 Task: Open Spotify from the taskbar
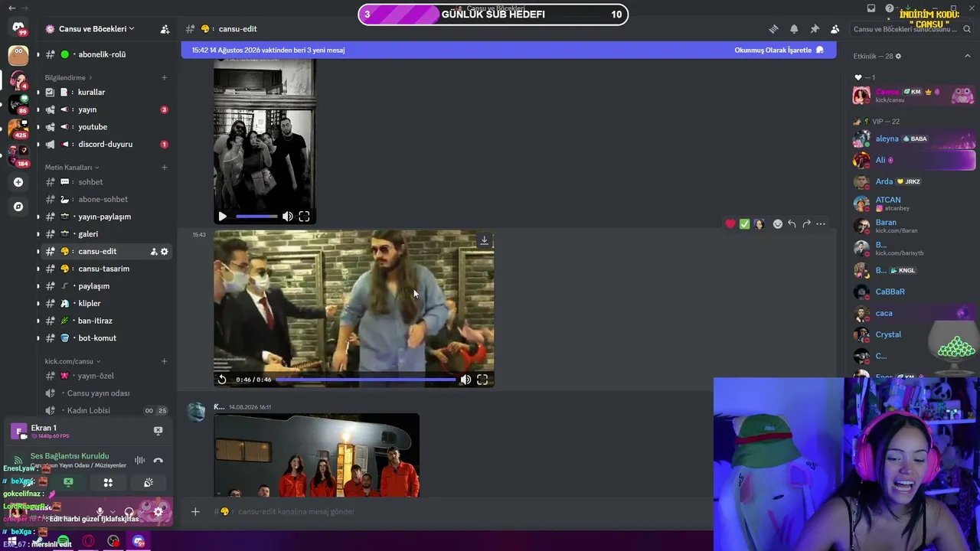click(64, 542)
